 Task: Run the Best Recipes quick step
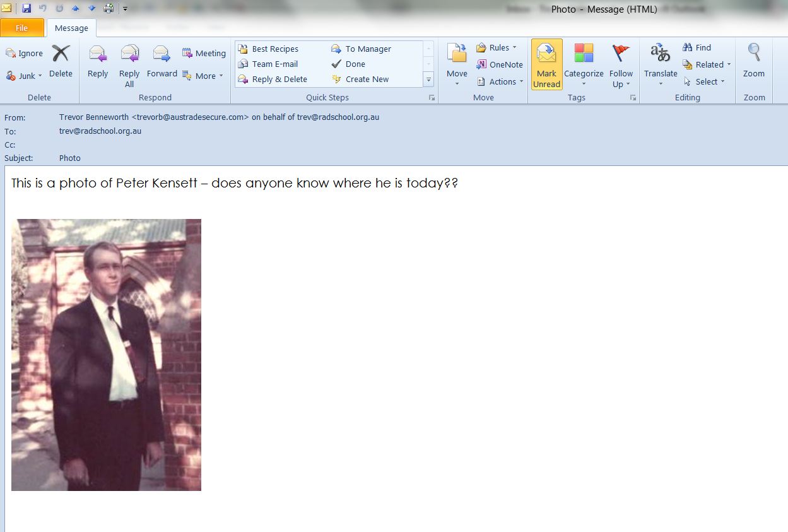[268, 49]
